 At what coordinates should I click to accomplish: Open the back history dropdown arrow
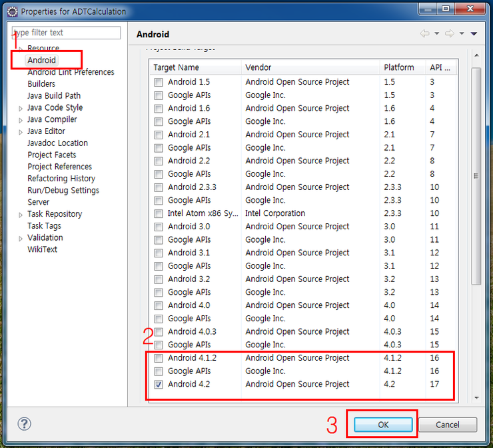(x=437, y=33)
